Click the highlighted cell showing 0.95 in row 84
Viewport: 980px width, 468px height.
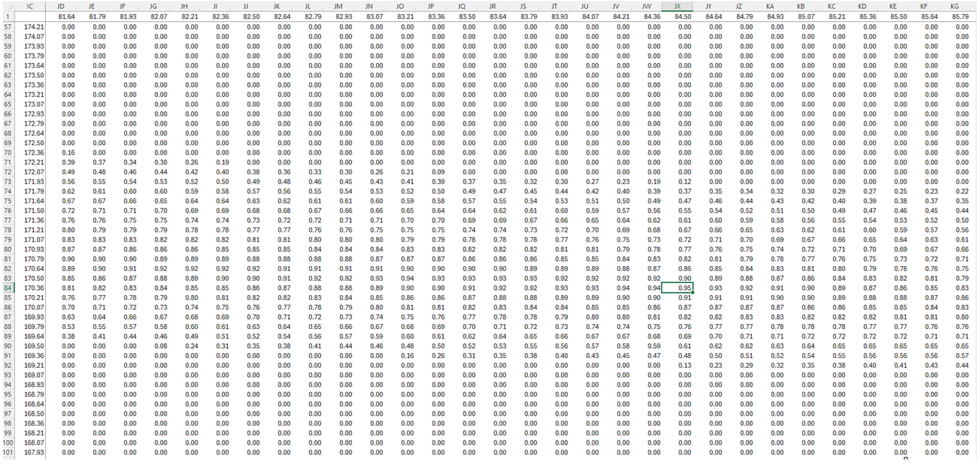[678, 287]
